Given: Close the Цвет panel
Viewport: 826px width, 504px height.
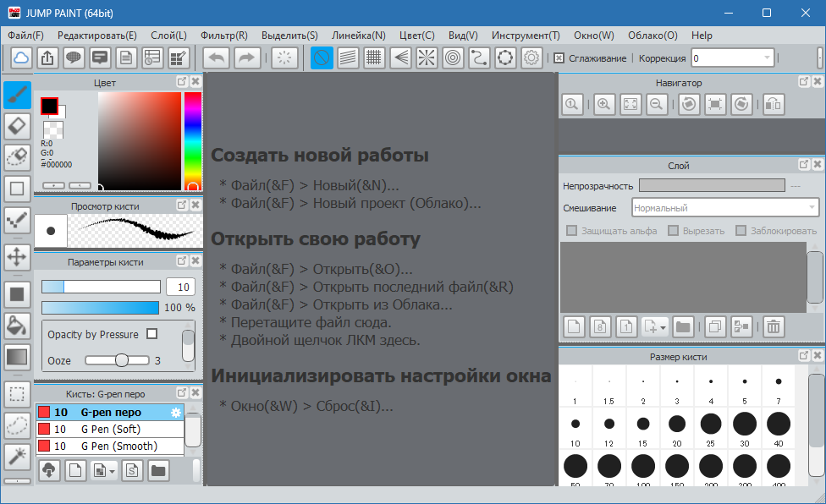Looking at the screenshot, I should point(195,81).
